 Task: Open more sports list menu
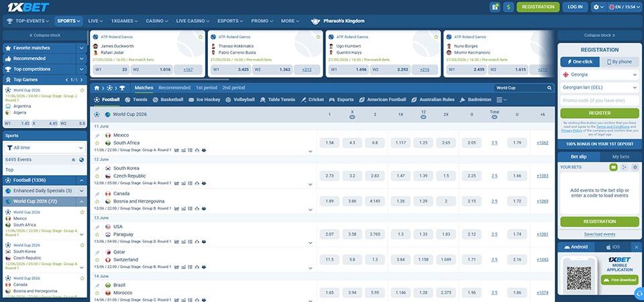(x=502, y=100)
